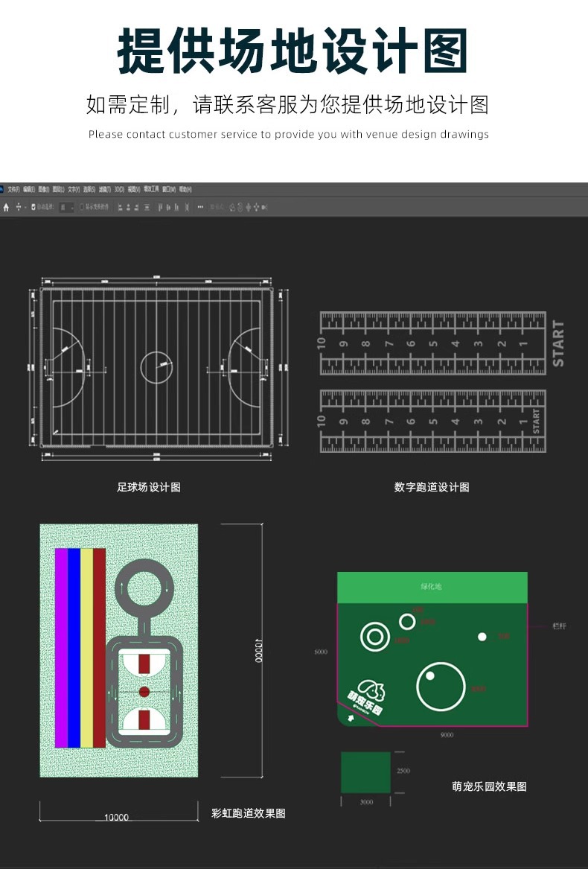Open the three-dots more align options
588x878 pixels.
point(200,207)
